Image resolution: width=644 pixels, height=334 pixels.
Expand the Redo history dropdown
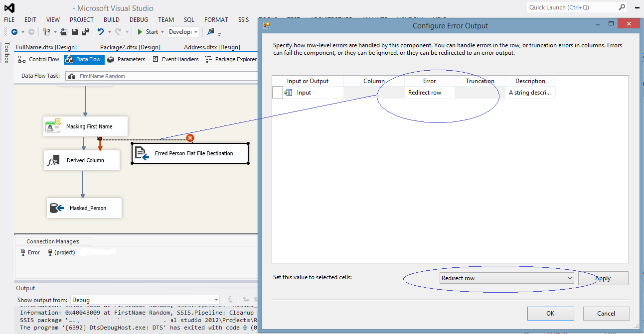(126, 32)
